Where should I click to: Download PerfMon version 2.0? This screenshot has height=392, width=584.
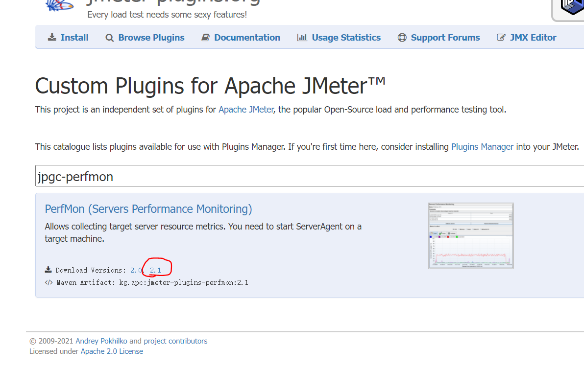(x=136, y=270)
